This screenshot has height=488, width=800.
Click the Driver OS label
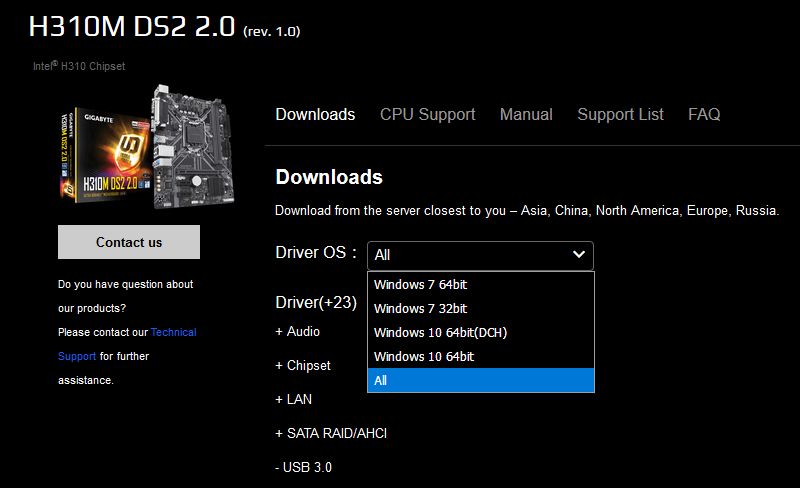tap(316, 252)
